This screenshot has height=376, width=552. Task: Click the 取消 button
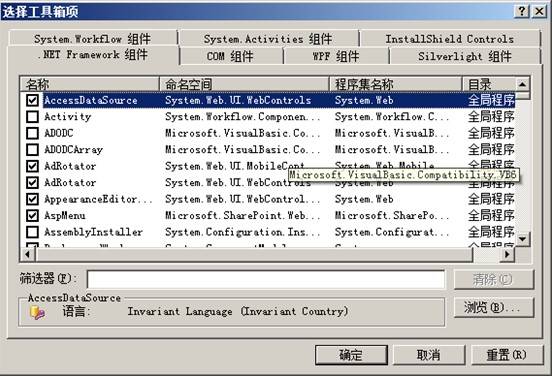(429, 355)
